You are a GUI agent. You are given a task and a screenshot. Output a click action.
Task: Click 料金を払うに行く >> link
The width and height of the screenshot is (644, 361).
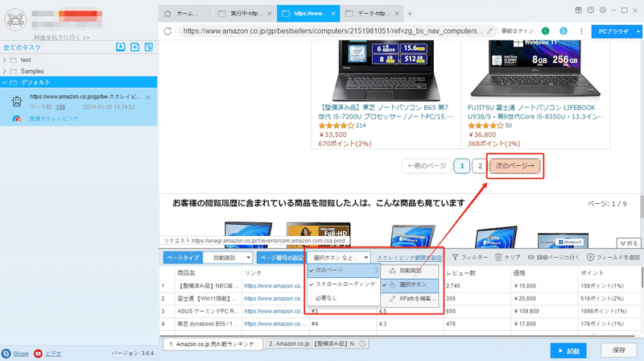pos(62,37)
